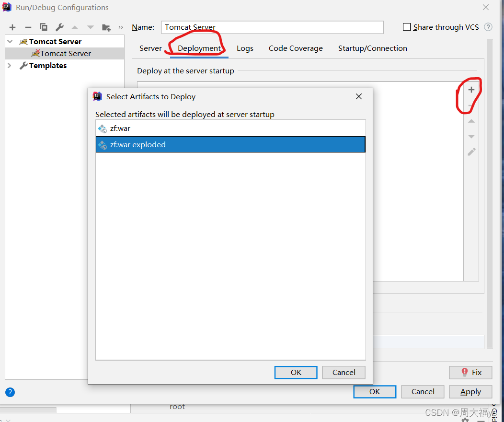Cancel the Select Artifacts dialog
This screenshot has width=504, height=422.
(x=344, y=373)
